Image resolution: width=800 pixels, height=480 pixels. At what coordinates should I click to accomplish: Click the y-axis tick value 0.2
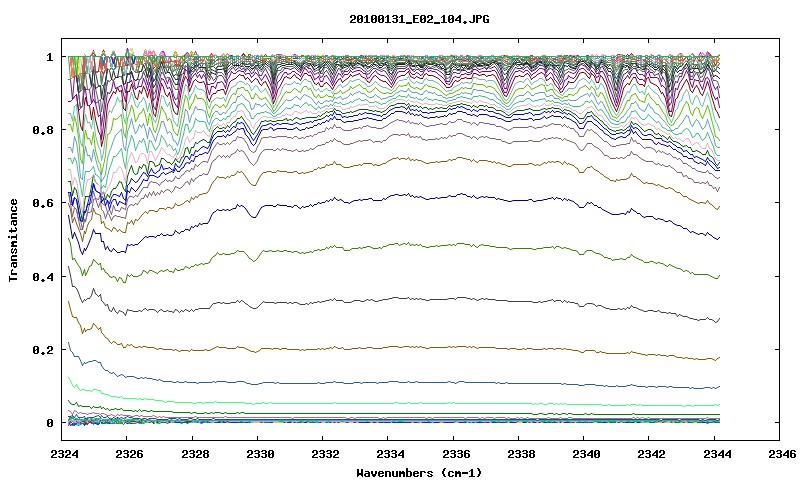coord(43,350)
